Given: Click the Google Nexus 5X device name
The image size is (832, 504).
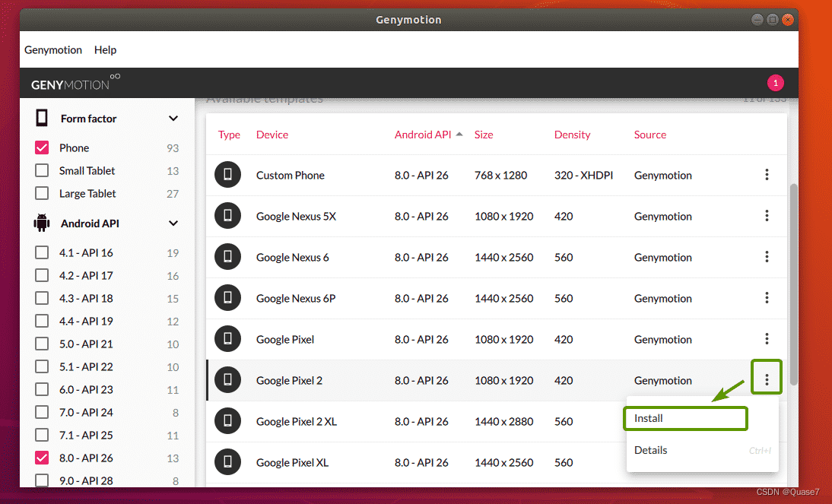Looking at the screenshot, I should [x=296, y=216].
